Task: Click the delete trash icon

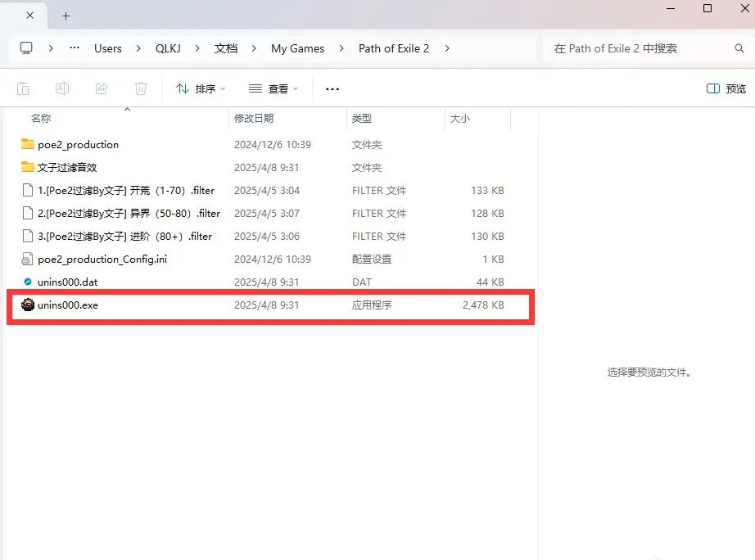Action: (141, 88)
